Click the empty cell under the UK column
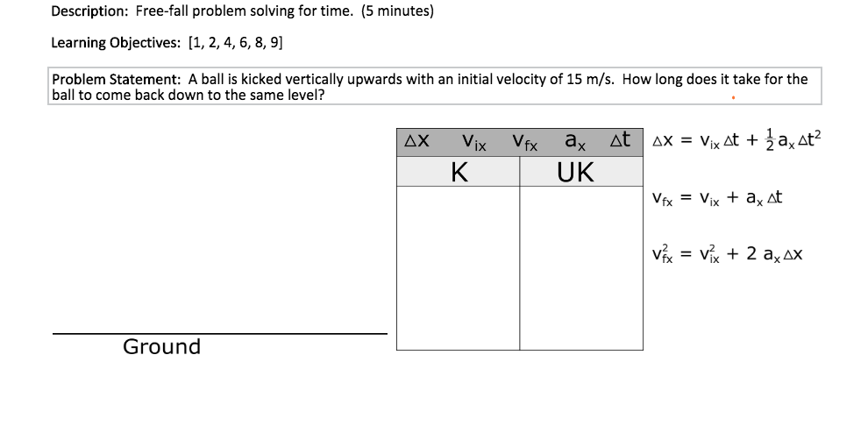Image resolution: width=868 pixels, height=433 pixels. click(581, 267)
